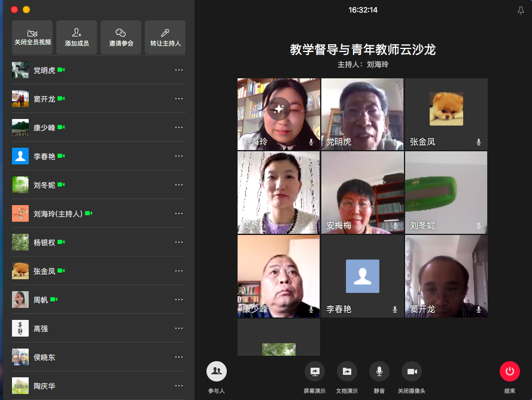Viewport: 532px width, 400px height.
Task: Click the pin icon at top right
Action: click(520, 11)
